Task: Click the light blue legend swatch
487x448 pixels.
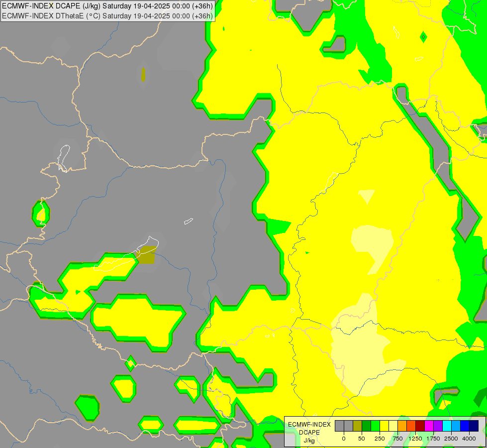Action: click(456, 426)
